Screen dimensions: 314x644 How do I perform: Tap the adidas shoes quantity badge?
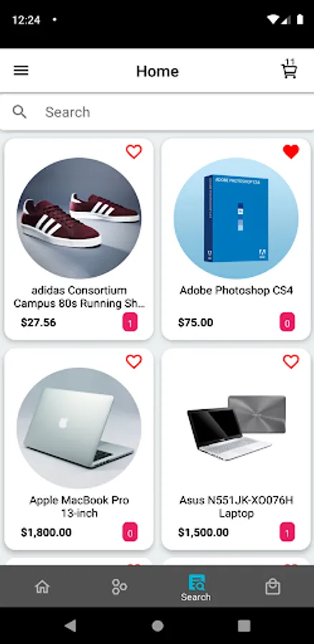click(x=130, y=323)
